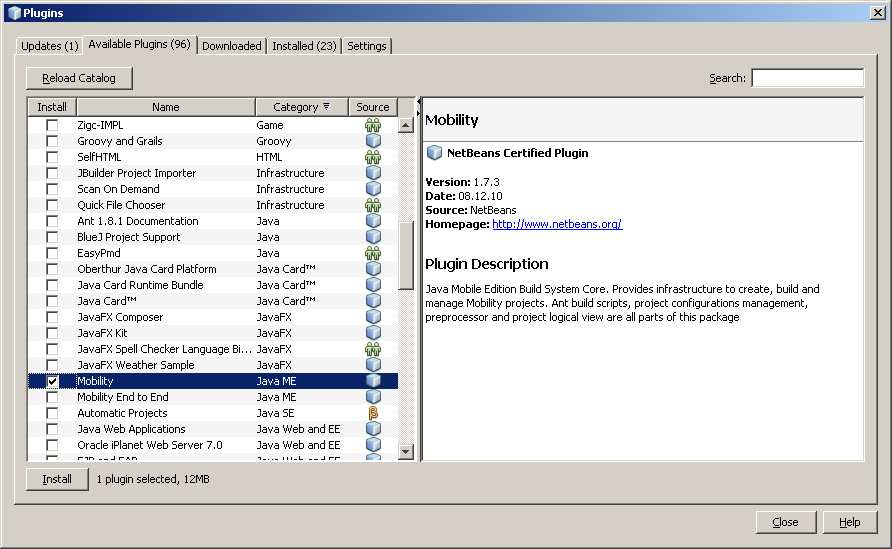Sort by the Install column header
The height and width of the screenshot is (549, 892).
click(x=52, y=107)
